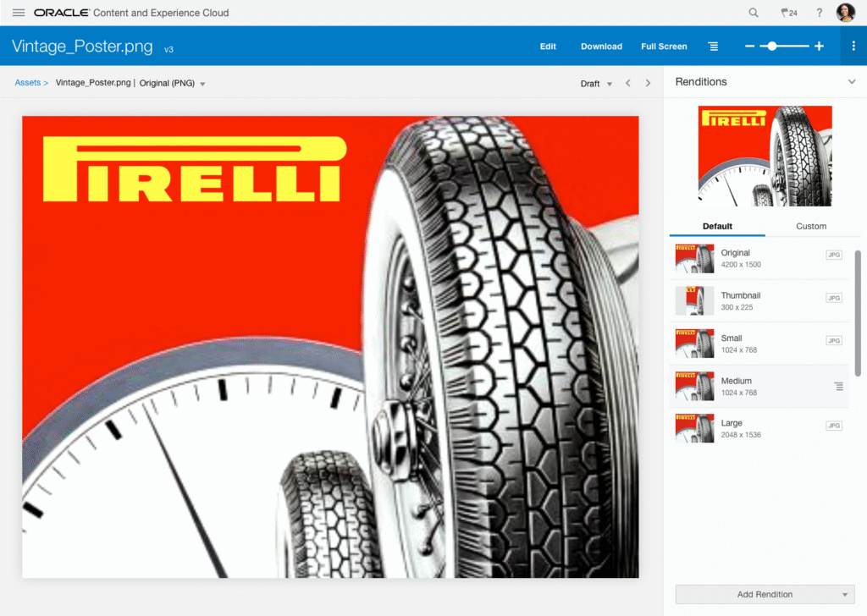Click the 'Original' rendition name
867x616 pixels.
pyautogui.click(x=736, y=253)
